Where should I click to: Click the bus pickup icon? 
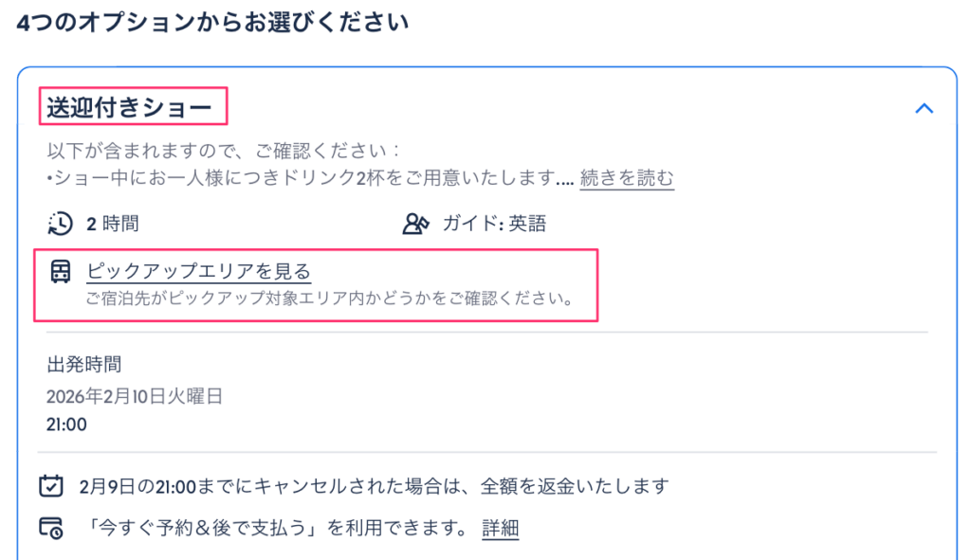(x=60, y=272)
